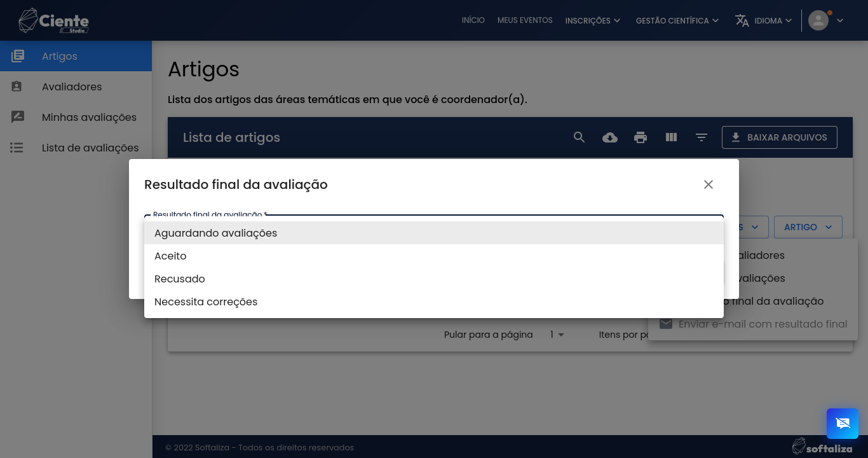Open the user avatar menu
Image resolution: width=868 pixels, height=458 pixels.
click(x=818, y=20)
